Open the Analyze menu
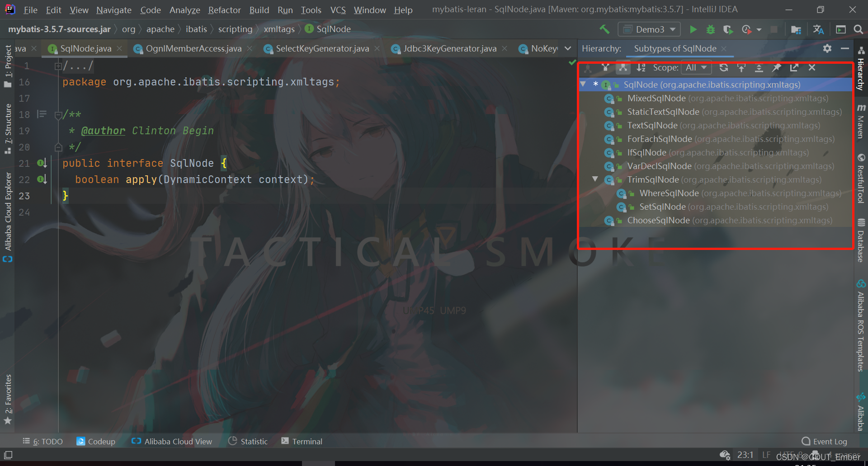Viewport: 868px width, 466px height. (x=185, y=10)
